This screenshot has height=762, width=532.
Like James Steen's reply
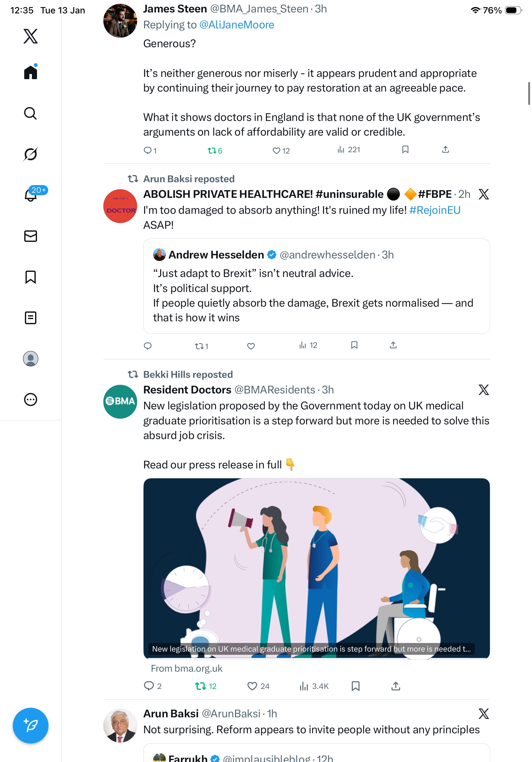[276, 151]
